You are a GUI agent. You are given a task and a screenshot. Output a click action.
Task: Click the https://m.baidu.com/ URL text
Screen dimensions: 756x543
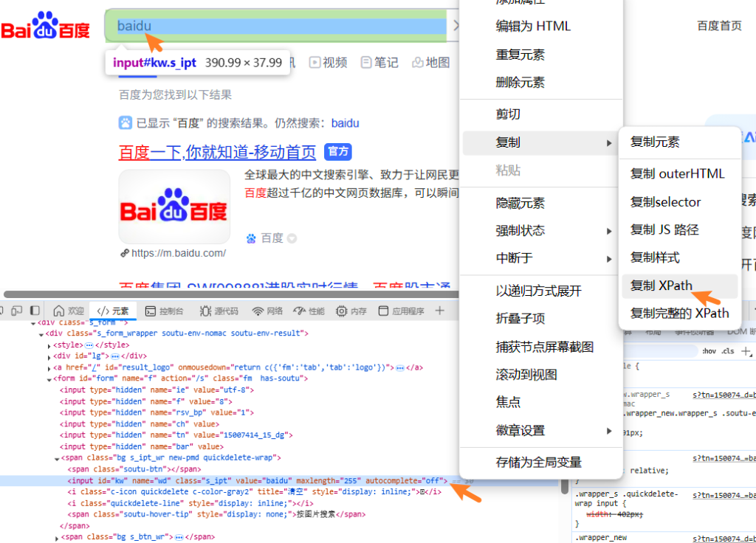[179, 253]
